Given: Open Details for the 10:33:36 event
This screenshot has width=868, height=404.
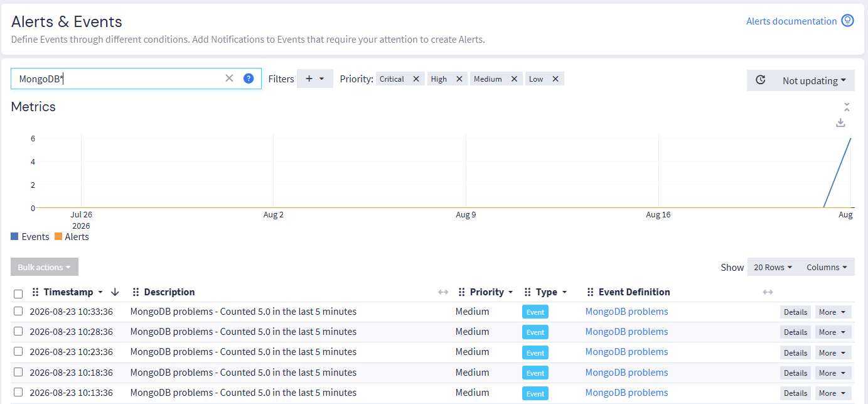Looking at the screenshot, I should pos(795,312).
